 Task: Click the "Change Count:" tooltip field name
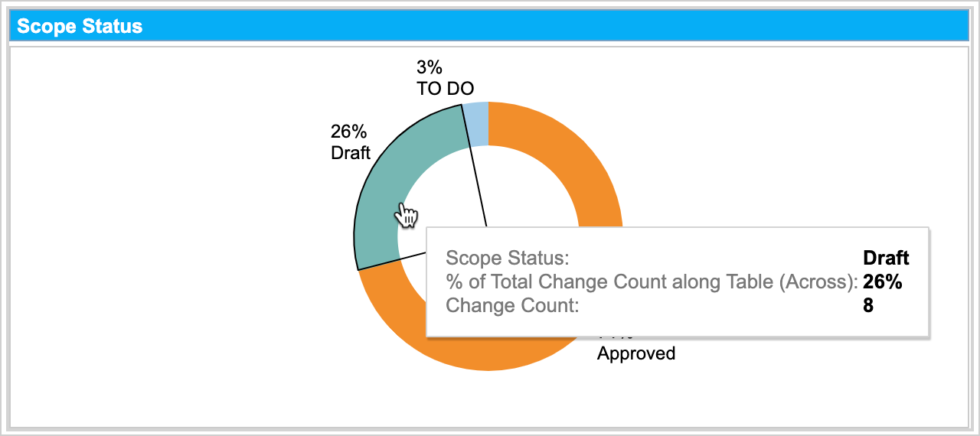(512, 306)
